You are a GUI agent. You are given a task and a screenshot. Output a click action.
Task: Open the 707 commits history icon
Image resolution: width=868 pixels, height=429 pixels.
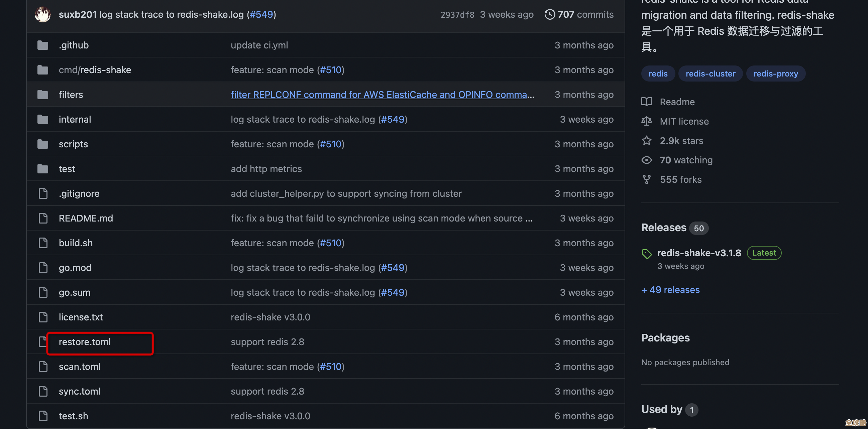549,14
